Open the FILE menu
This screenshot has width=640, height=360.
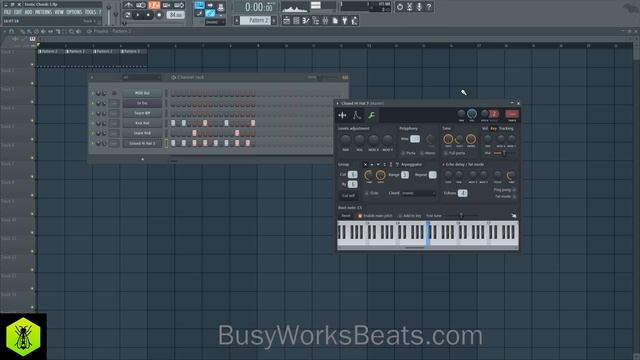[7, 12]
